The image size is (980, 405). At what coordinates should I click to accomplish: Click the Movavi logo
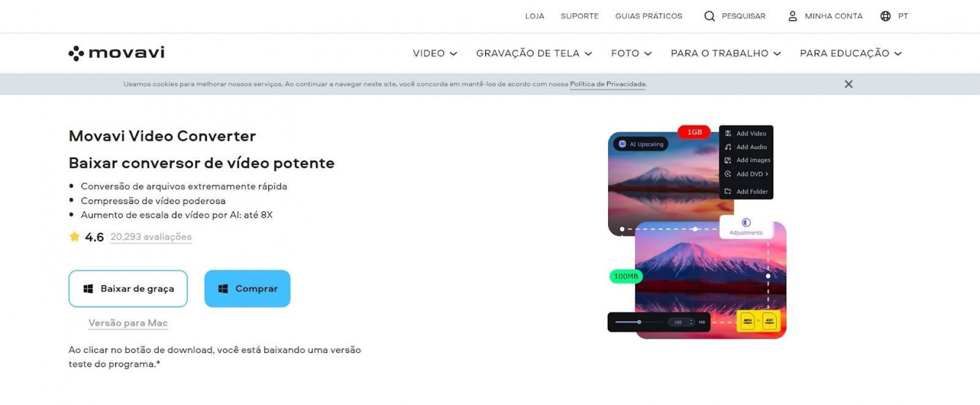coord(116,53)
